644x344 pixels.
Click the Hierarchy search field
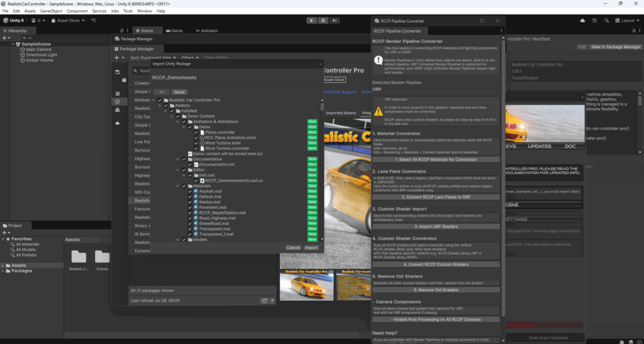65,38
